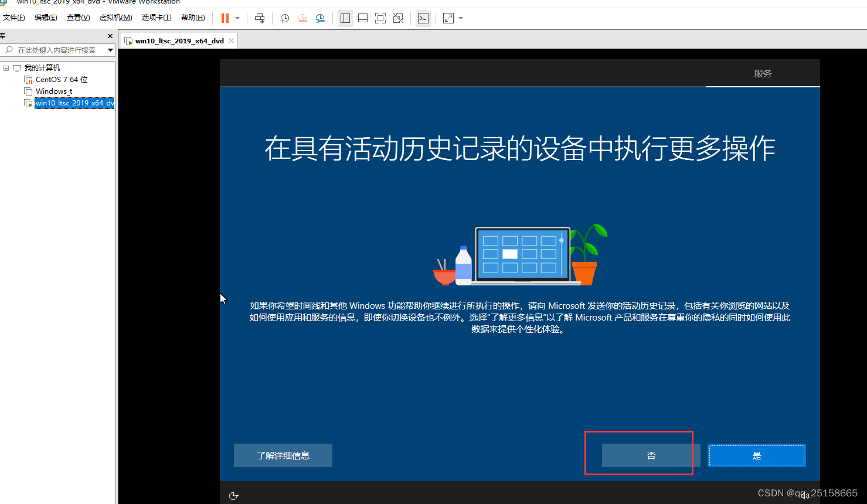Take a snapshot of the VM

(x=285, y=18)
